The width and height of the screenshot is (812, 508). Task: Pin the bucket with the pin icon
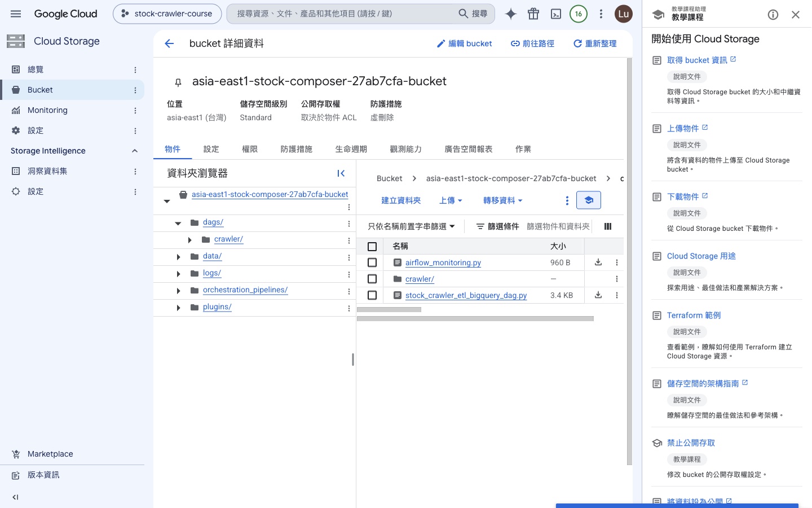(x=178, y=82)
